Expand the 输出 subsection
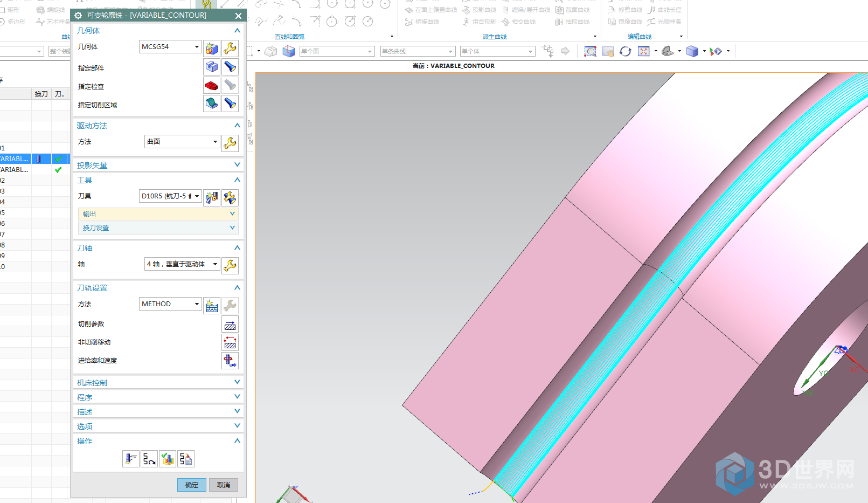Image resolution: width=868 pixels, height=503 pixels. click(x=232, y=213)
